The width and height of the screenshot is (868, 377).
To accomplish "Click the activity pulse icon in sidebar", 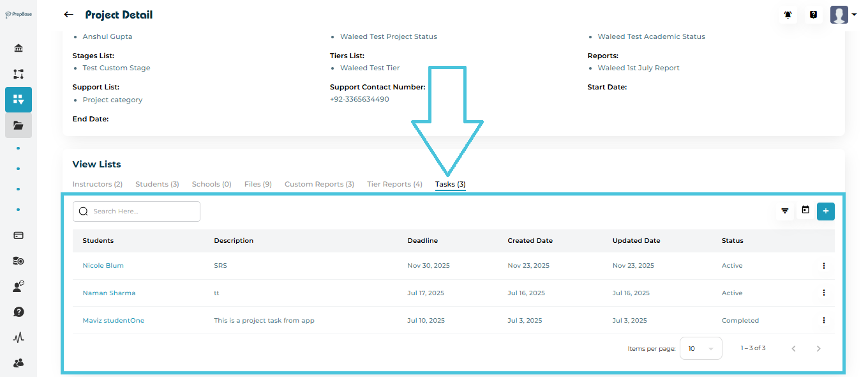I will [19, 337].
